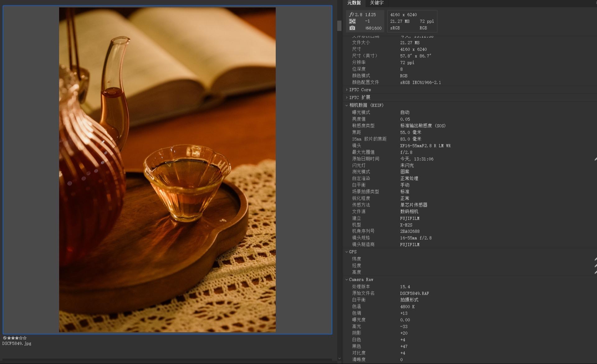597x364 pixels.
Task: Click the 机身序列号 value 2BA02688
Action: click(x=410, y=231)
